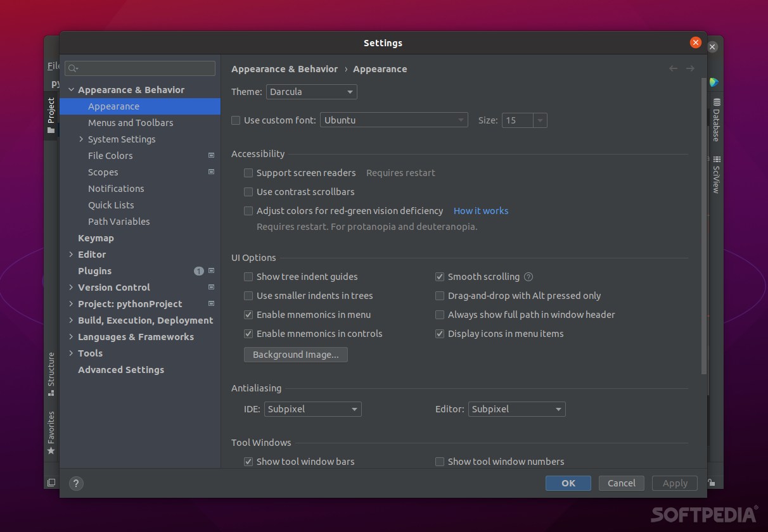The width and height of the screenshot is (768, 532).
Task: Open the Project tool window tab
Action: 51,115
